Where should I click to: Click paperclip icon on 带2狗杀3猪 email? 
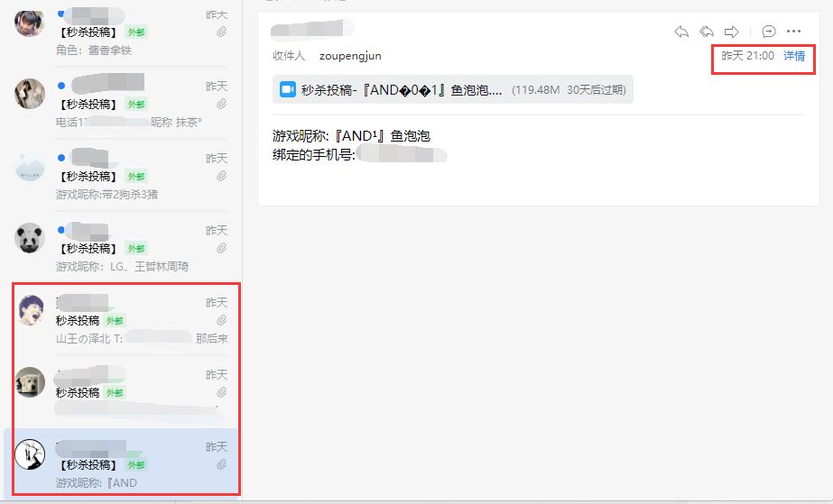221,176
